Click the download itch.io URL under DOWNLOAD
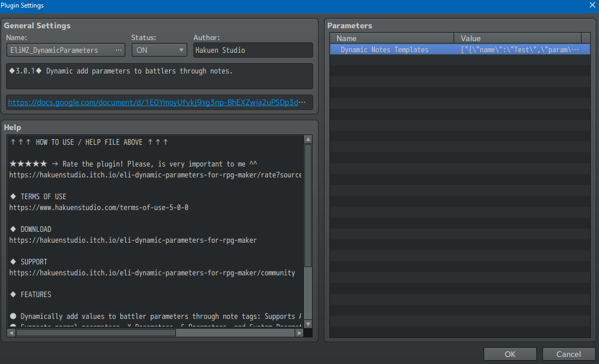Viewport: 599px width, 364px height. tap(133, 240)
